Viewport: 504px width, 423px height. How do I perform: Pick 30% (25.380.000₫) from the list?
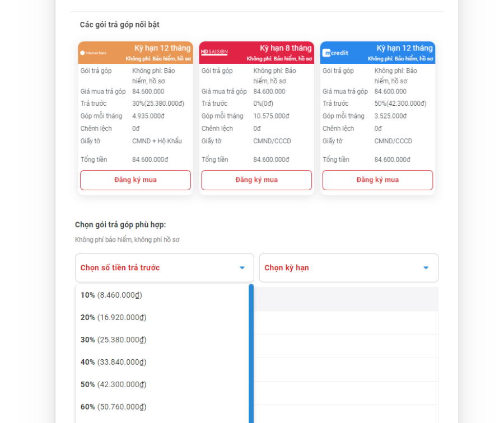[x=114, y=340]
